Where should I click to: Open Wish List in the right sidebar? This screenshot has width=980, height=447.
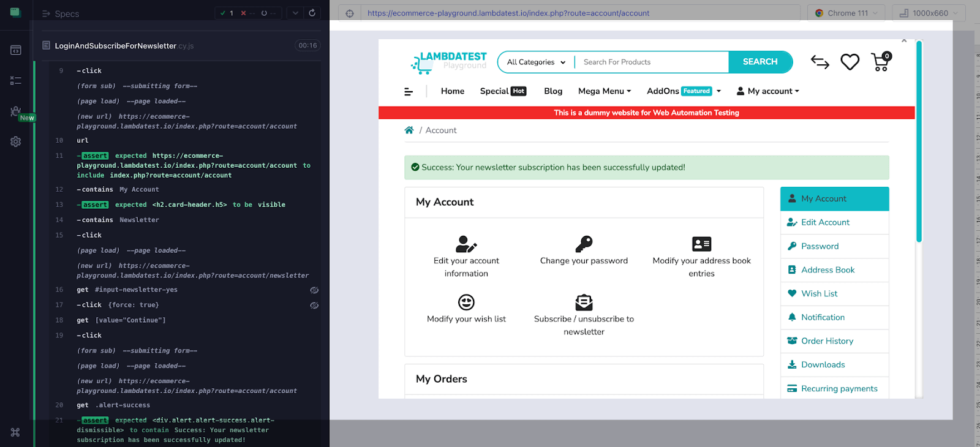(x=834, y=294)
